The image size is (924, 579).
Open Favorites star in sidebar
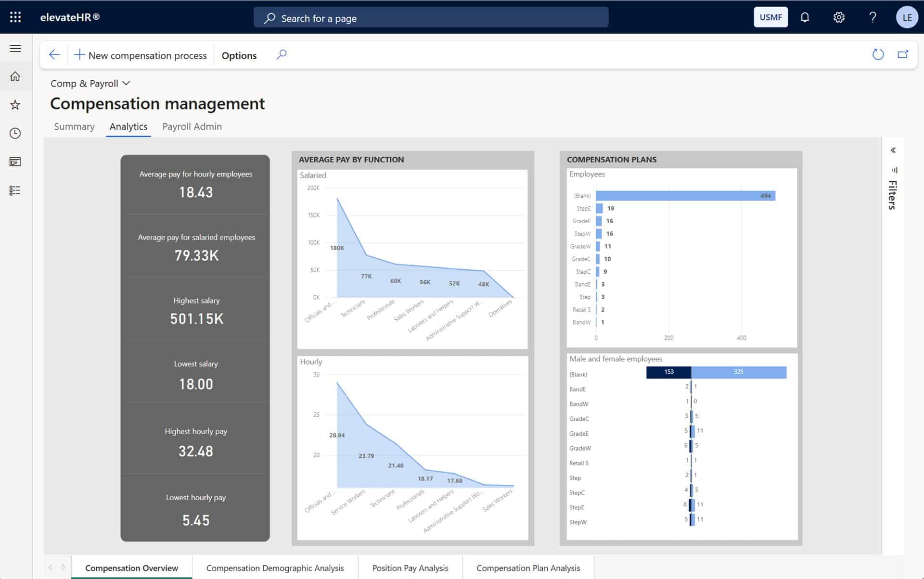[15, 105]
